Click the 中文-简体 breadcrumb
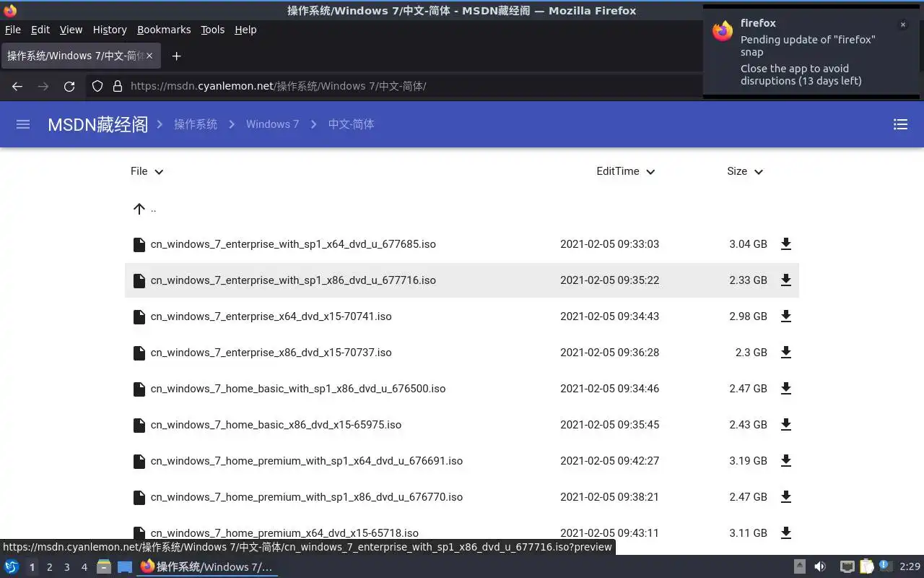924x578 pixels. tap(351, 124)
